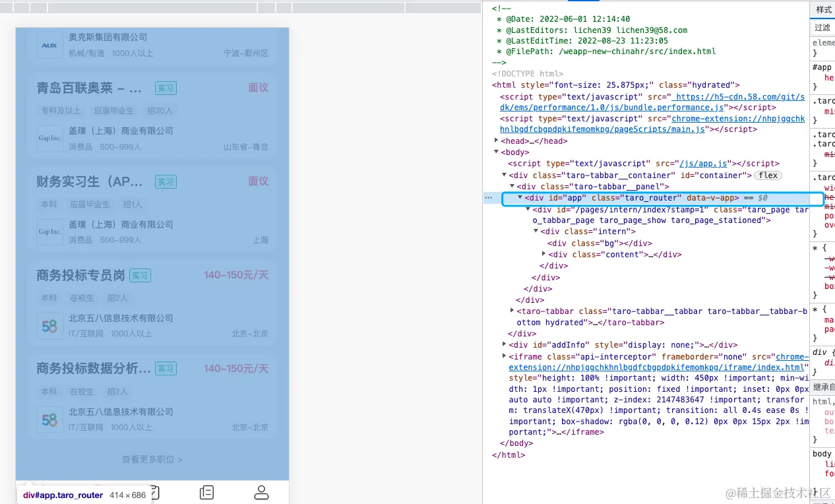Viewport: 835px width, 504px height.
Task: Click 140-150元/天 on 商务投标数据分析 card
Action: pyautogui.click(x=236, y=369)
